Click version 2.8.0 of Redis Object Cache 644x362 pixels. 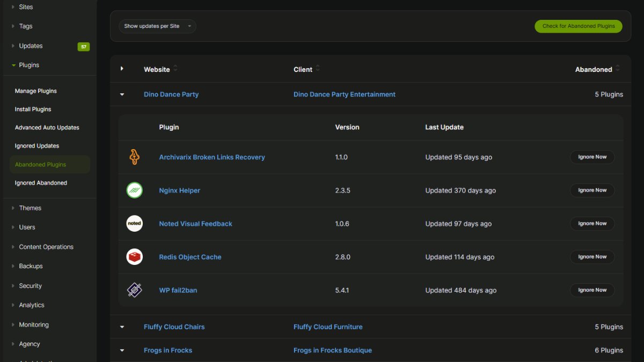coord(343,257)
